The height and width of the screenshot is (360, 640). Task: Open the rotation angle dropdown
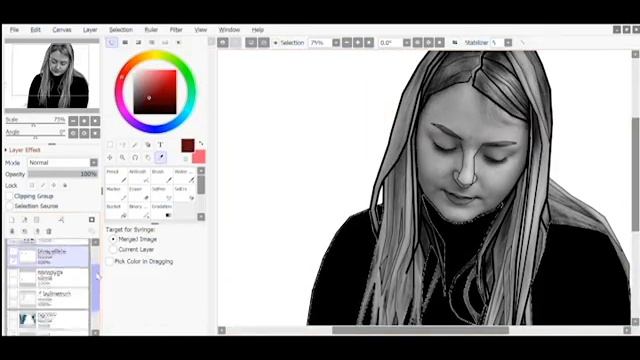(407, 42)
